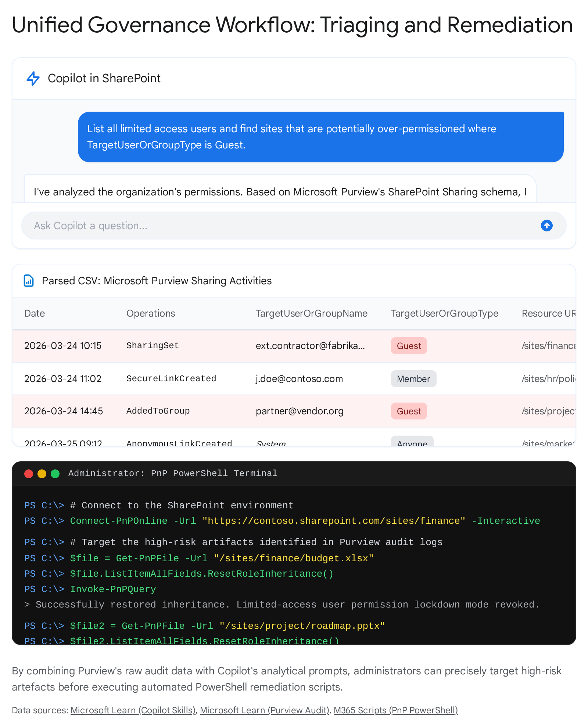Viewport: 588px width, 728px height.
Task: Click the blue user prompt message bubble
Action: coord(320,137)
